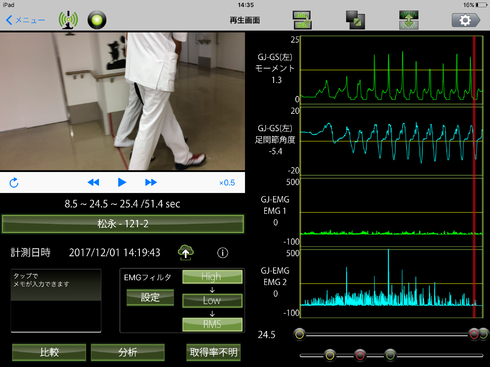Open the overlapping squares overlay icon
490x367 pixels.
(x=355, y=20)
